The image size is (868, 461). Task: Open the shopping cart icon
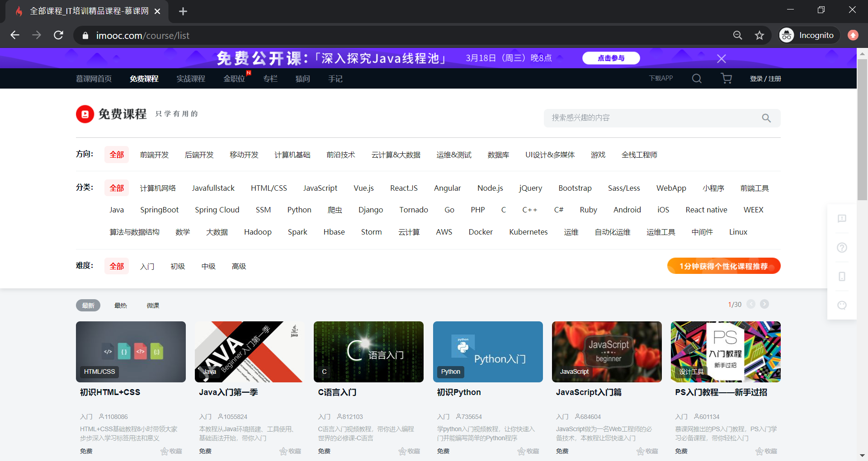click(x=726, y=79)
